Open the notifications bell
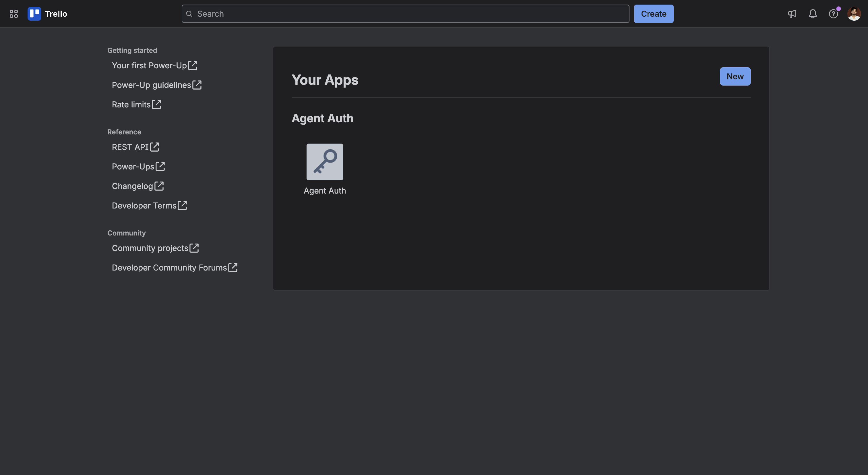This screenshot has height=475, width=868. 812,14
